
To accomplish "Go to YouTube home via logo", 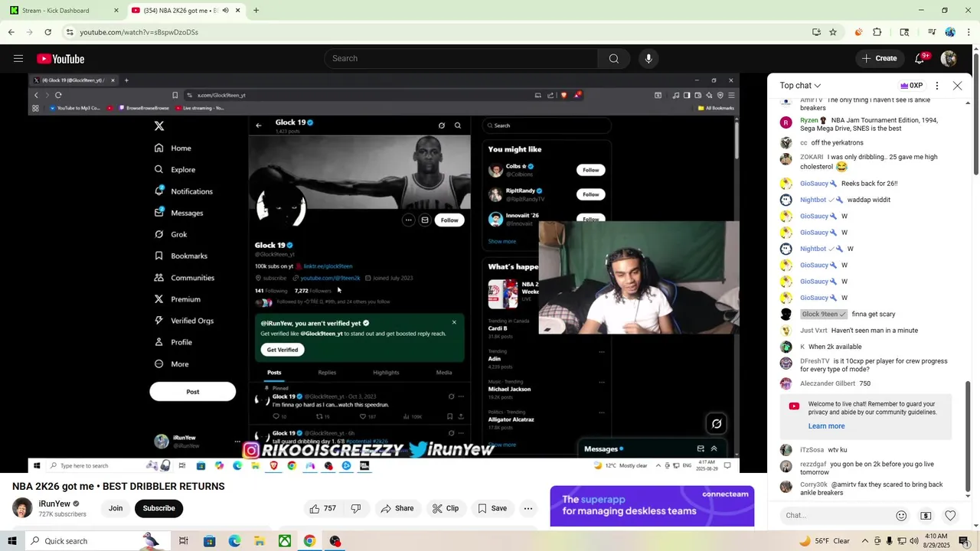I will (60, 59).
